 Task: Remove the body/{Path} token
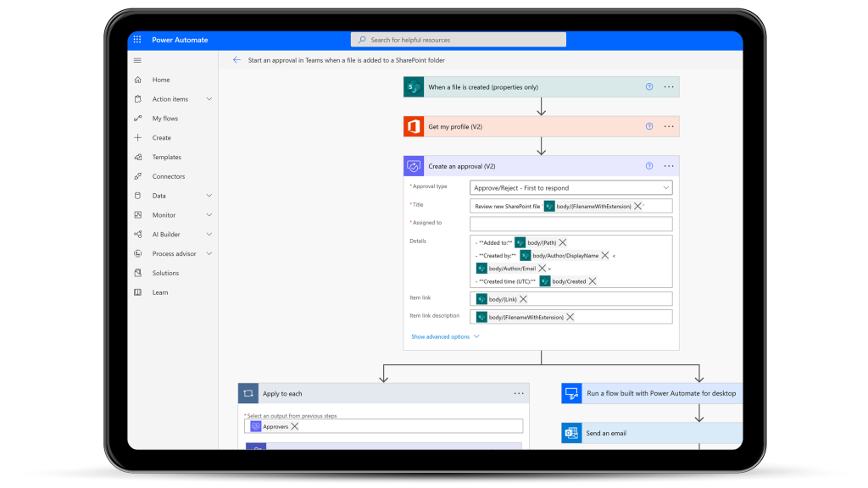(563, 242)
